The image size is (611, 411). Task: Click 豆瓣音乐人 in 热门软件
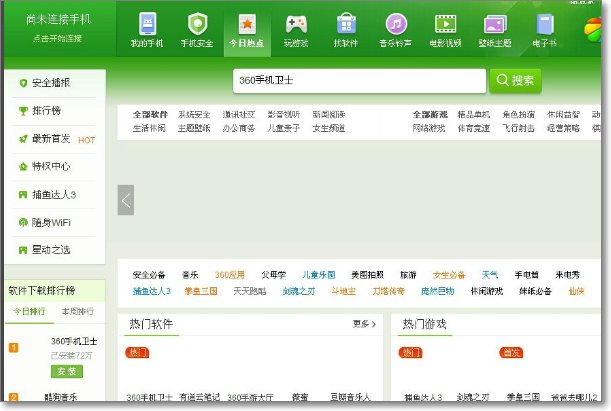[350, 397]
